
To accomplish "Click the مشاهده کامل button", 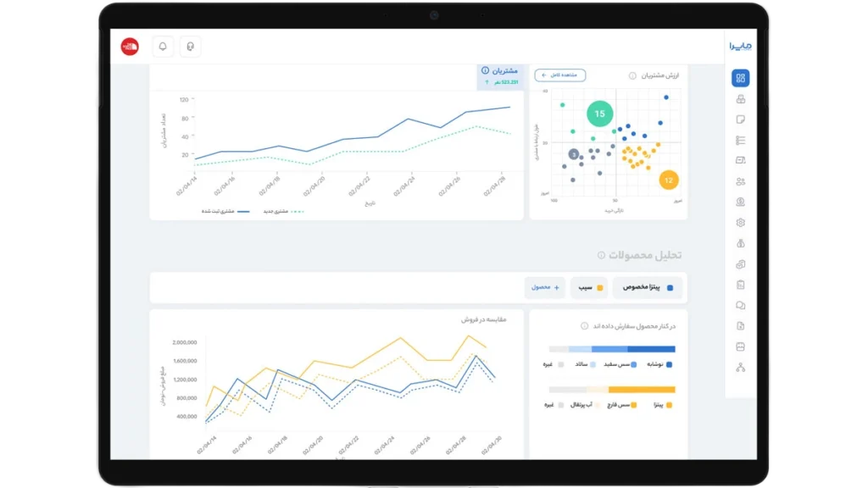I will (x=560, y=75).
